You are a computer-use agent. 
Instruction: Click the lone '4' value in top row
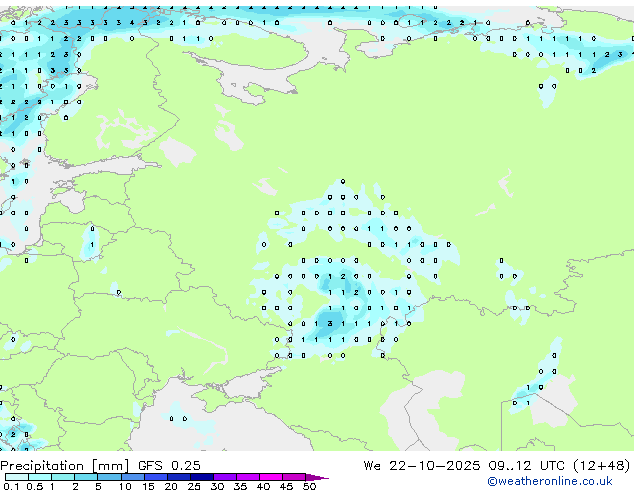point(132,23)
